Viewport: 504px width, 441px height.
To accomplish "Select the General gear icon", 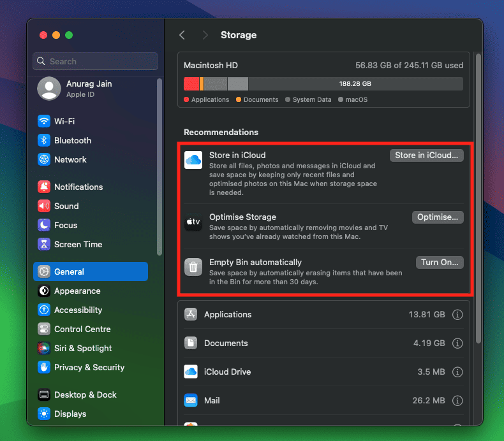I will click(44, 271).
